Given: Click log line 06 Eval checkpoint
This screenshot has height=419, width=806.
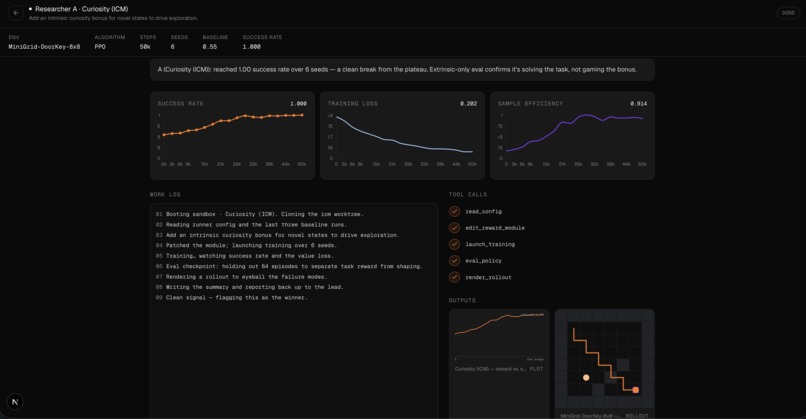Looking at the screenshot, I should click(x=289, y=266).
